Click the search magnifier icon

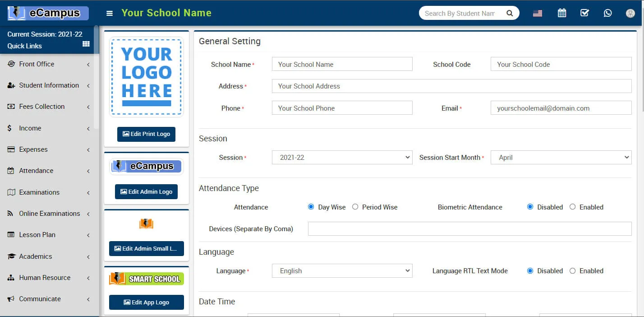pyautogui.click(x=510, y=13)
